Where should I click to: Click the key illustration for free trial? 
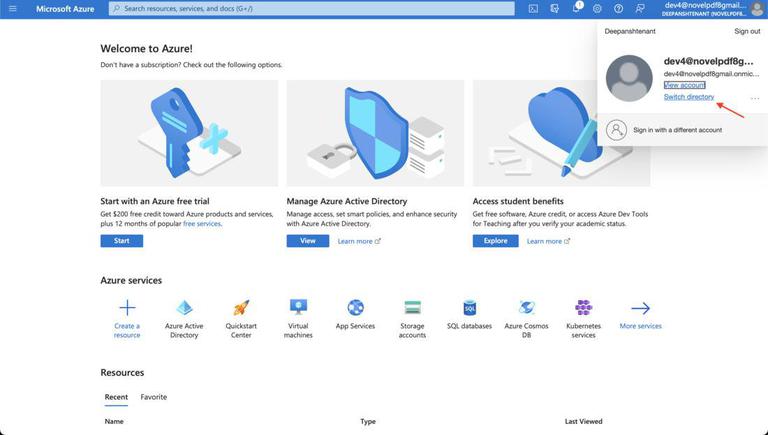(x=189, y=133)
